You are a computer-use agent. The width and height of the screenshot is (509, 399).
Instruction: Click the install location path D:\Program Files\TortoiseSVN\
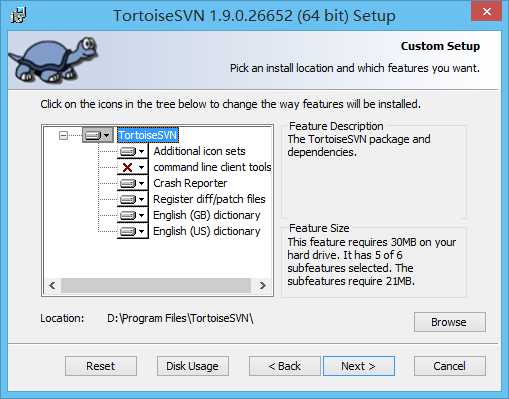180,318
